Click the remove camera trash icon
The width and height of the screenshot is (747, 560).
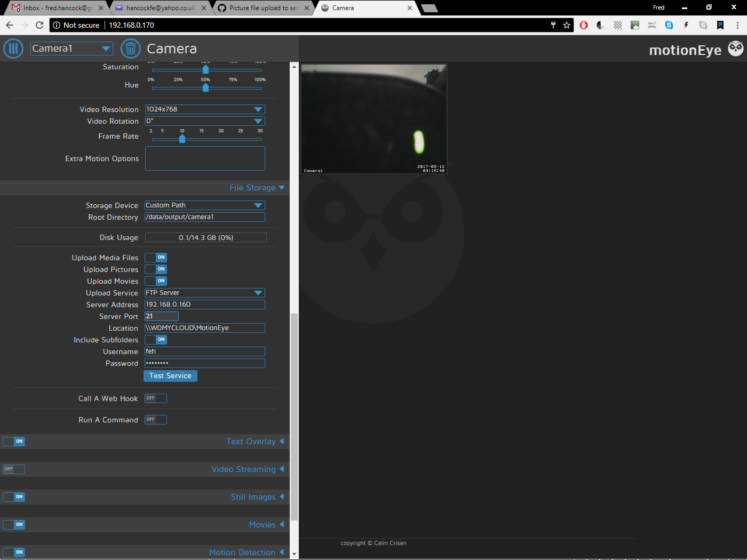(131, 49)
